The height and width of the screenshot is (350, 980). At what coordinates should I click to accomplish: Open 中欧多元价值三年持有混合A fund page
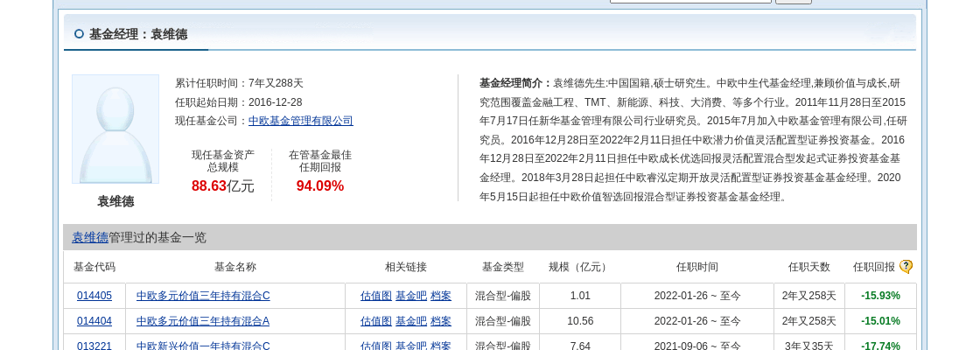click(x=203, y=321)
